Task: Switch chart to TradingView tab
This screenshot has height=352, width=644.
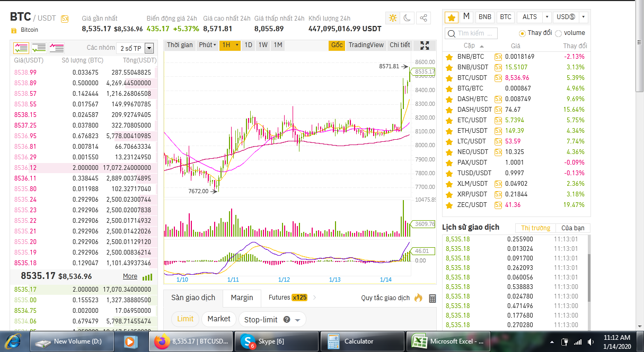Action: pos(366,45)
